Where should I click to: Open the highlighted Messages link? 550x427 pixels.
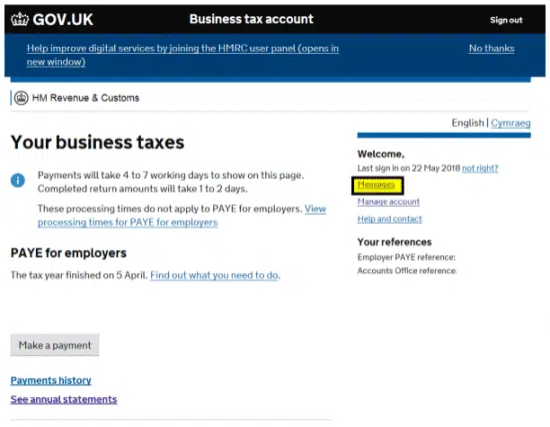point(376,185)
